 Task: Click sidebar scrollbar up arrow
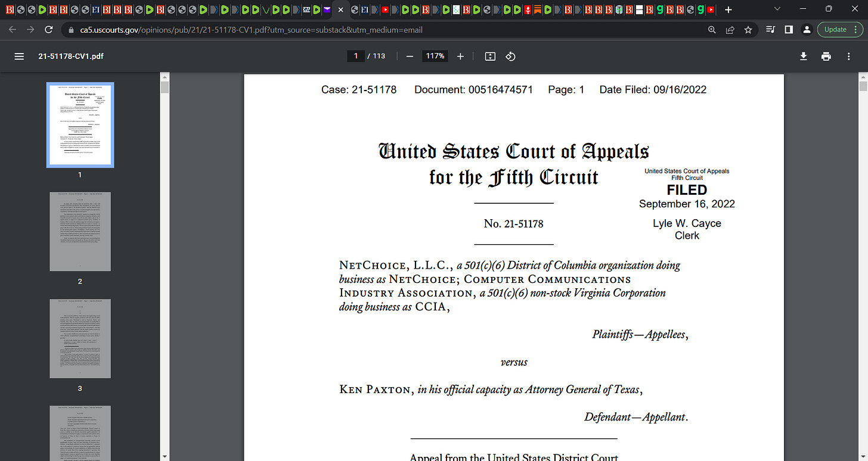tap(165, 76)
